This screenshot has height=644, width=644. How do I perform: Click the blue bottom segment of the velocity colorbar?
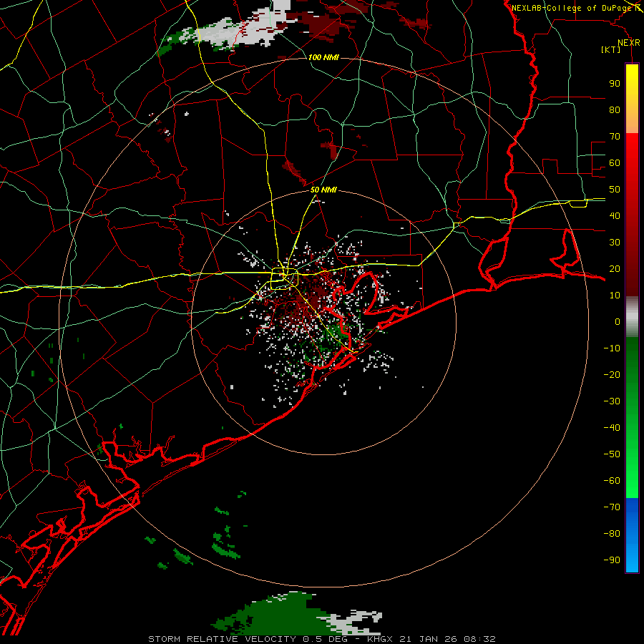coord(632,535)
